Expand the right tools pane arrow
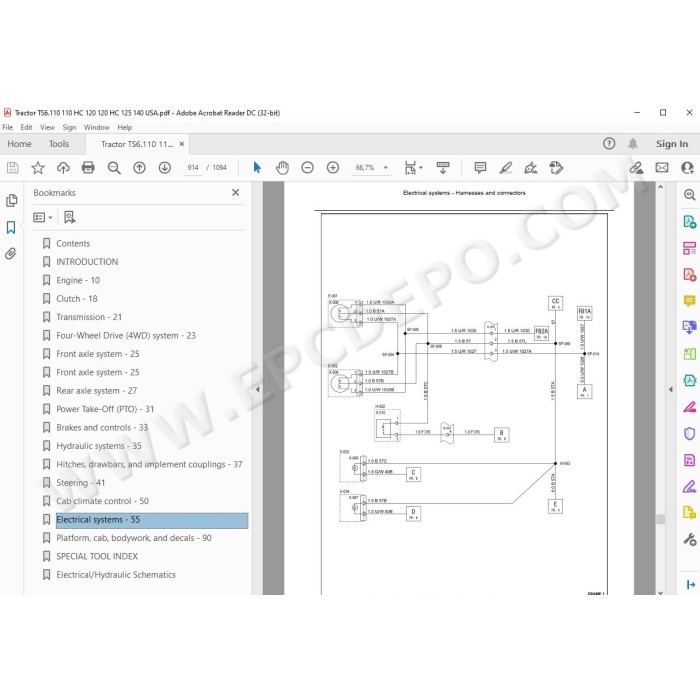The height and width of the screenshot is (700, 700). click(x=671, y=389)
